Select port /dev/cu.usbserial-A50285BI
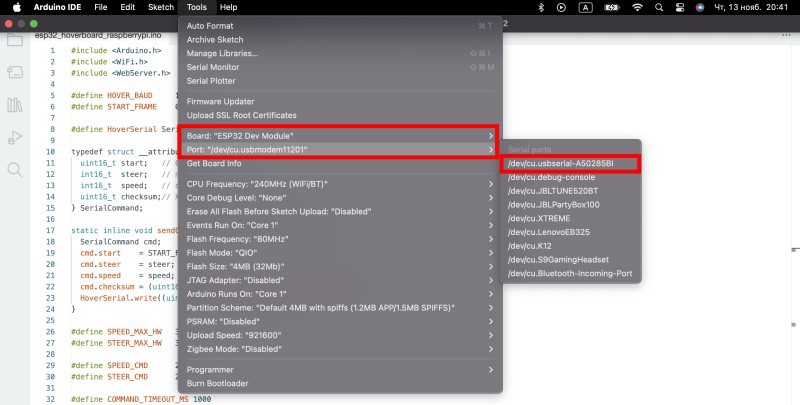 (571, 164)
